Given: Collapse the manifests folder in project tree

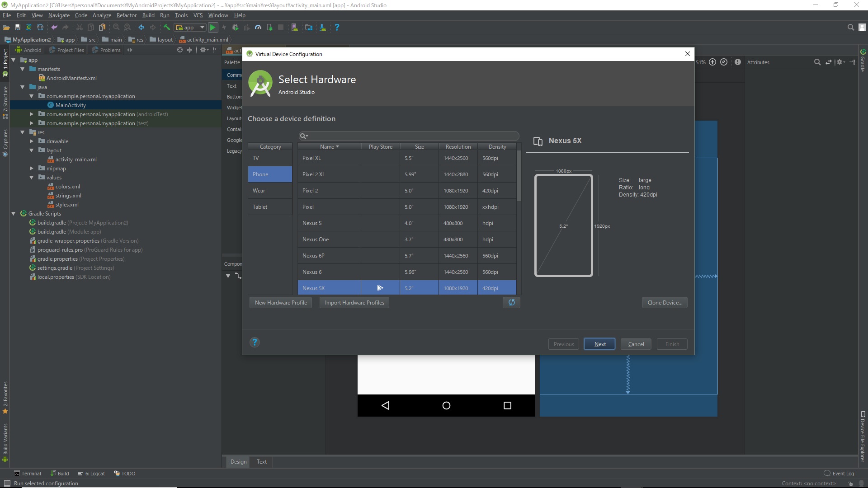Looking at the screenshot, I should [x=22, y=69].
